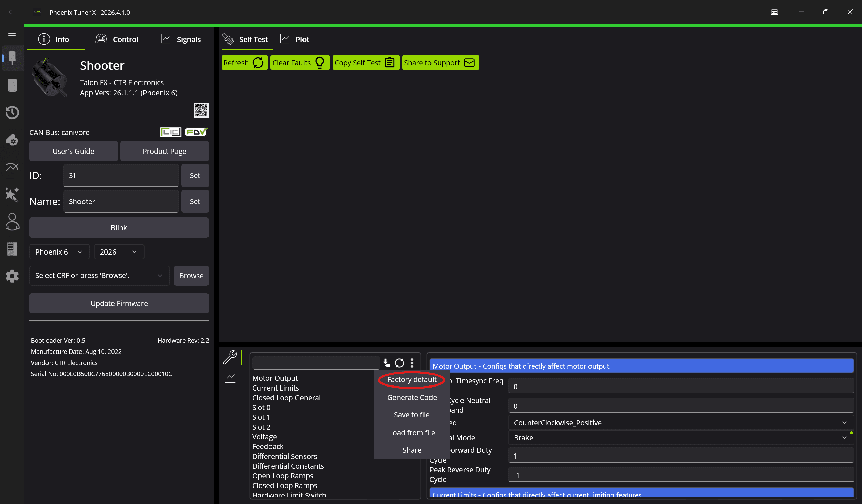Open the Settings gear icon
The image size is (862, 504).
[x=12, y=276]
